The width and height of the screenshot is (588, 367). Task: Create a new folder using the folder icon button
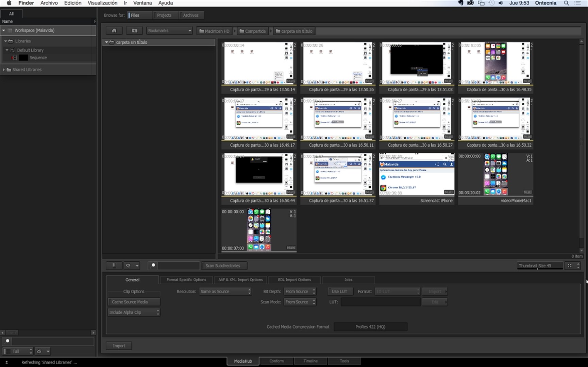[135, 31]
